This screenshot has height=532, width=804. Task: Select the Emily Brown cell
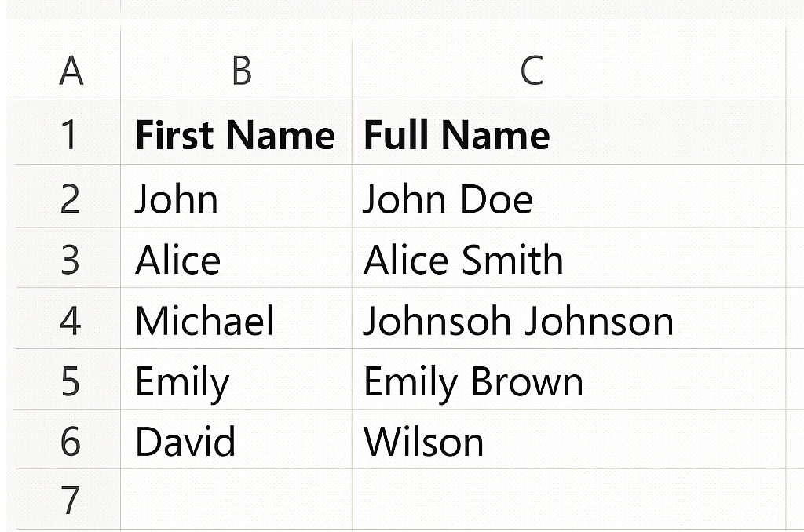click(x=473, y=382)
